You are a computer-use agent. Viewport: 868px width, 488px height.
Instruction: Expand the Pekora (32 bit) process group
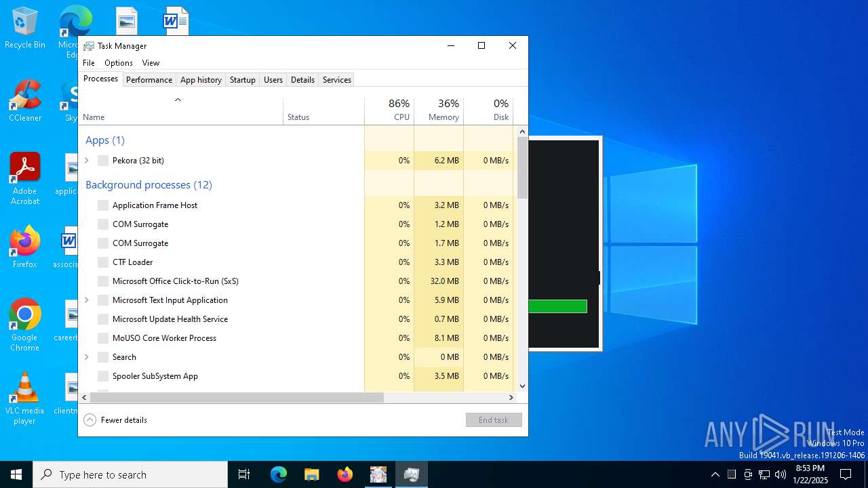(x=87, y=161)
